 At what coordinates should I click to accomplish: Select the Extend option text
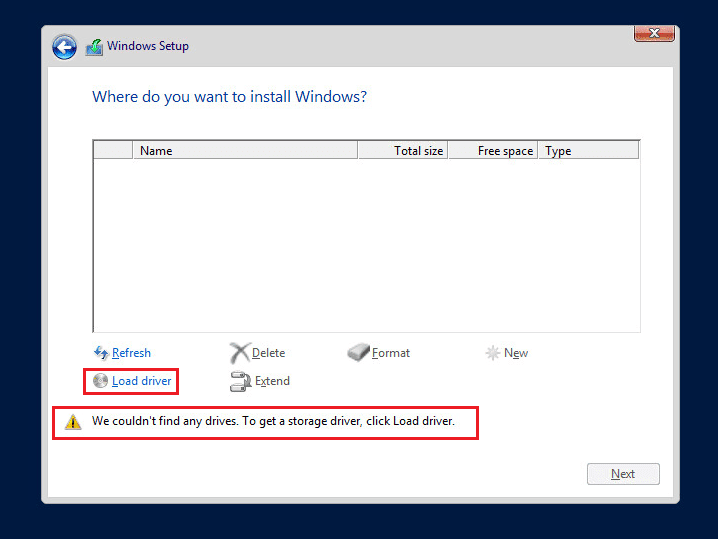272,381
